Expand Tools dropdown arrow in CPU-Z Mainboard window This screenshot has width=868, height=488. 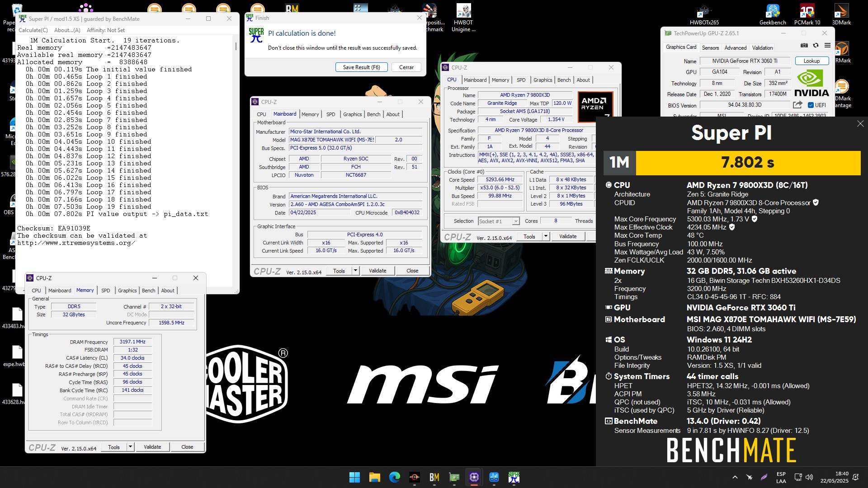click(x=355, y=271)
